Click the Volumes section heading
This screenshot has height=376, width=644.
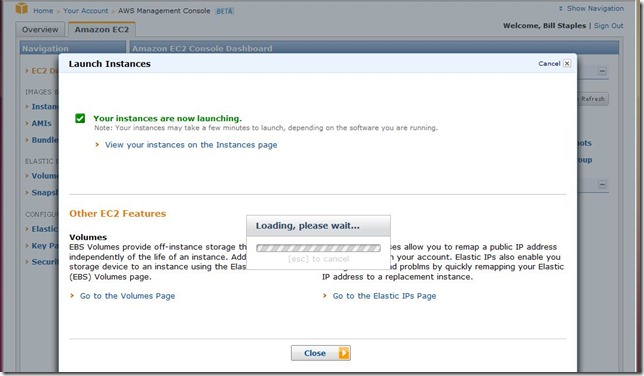point(88,237)
